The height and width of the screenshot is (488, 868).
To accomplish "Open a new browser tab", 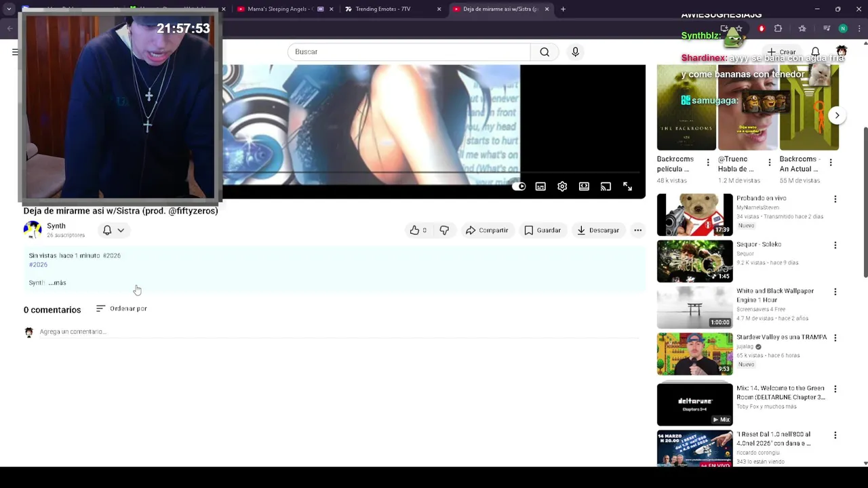I will point(563,9).
